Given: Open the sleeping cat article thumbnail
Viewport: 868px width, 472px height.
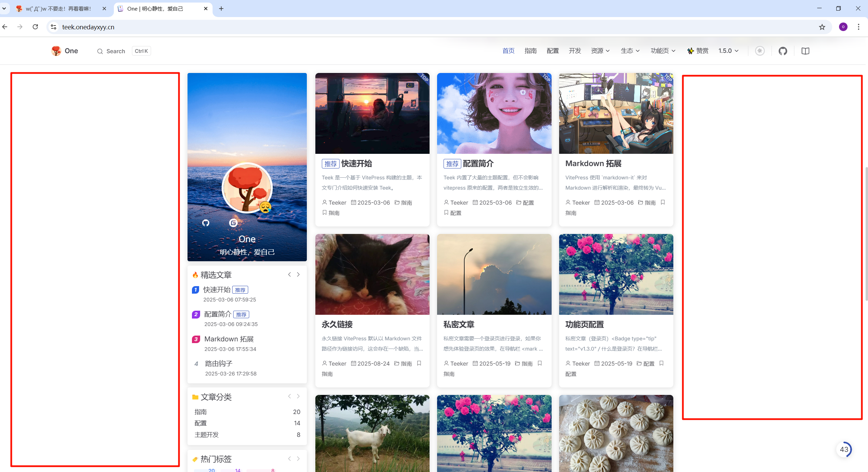Looking at the screenshot, I should coord(372,274).
